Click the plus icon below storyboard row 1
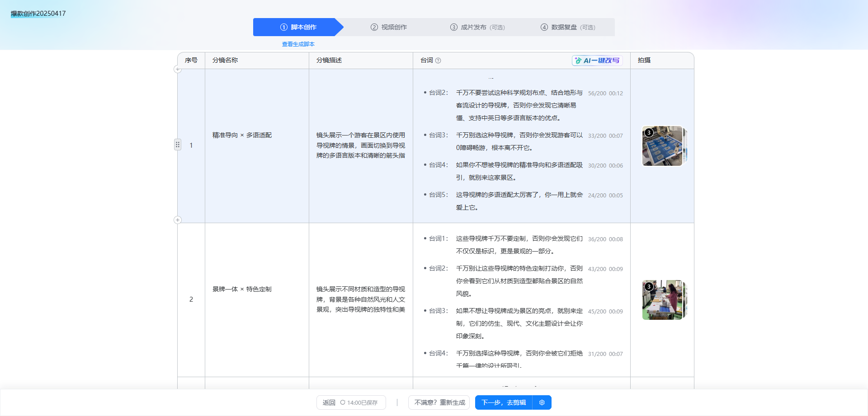Viewport: 868px width, 416px height. (178, 220)
